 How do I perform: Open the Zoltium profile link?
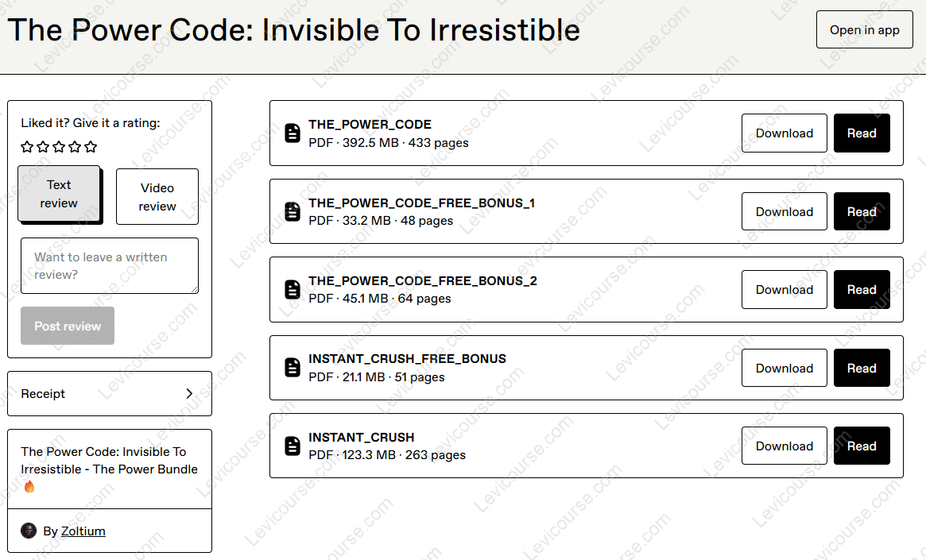coord(83,531)
